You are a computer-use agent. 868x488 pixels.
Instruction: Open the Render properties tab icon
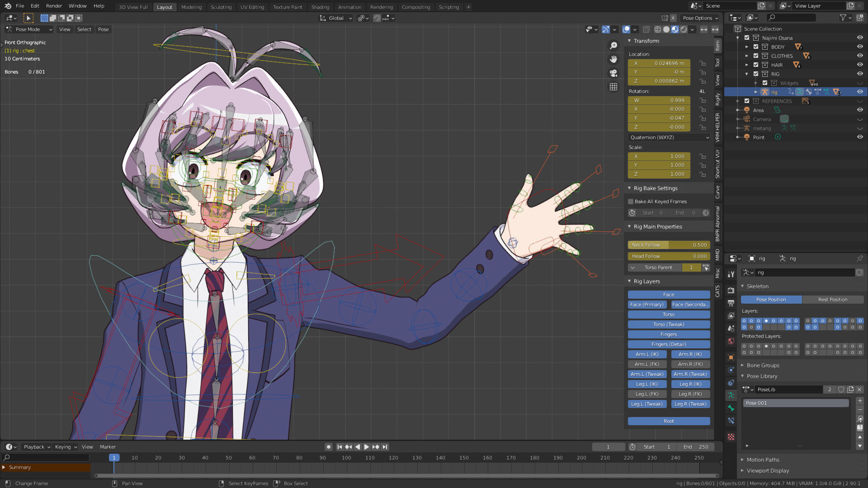pyautogui.click(x=731, y=290)
